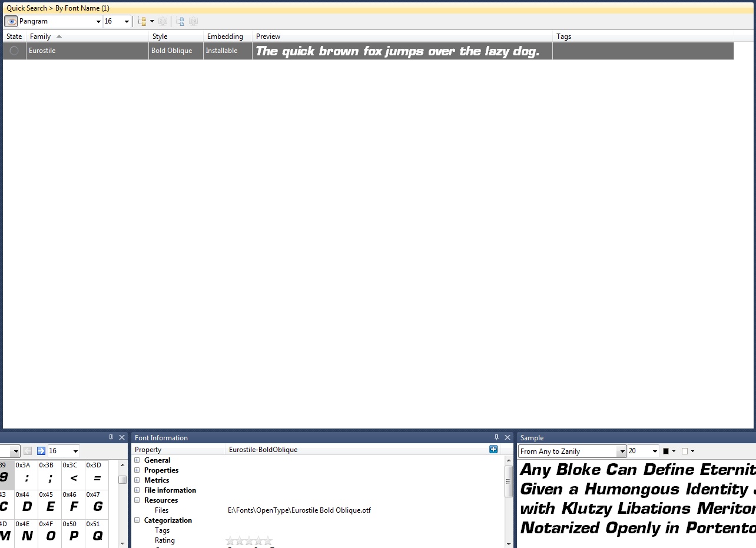Sort by the Style column header
Image resolution: width=756 pixels, height=548 pixels.
176,36
